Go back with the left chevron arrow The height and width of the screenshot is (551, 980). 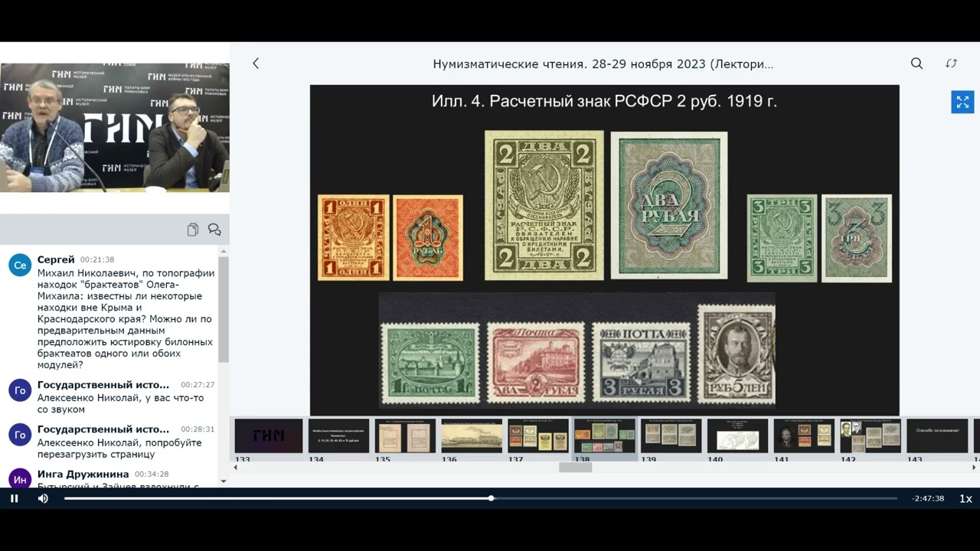click(256, 64)
